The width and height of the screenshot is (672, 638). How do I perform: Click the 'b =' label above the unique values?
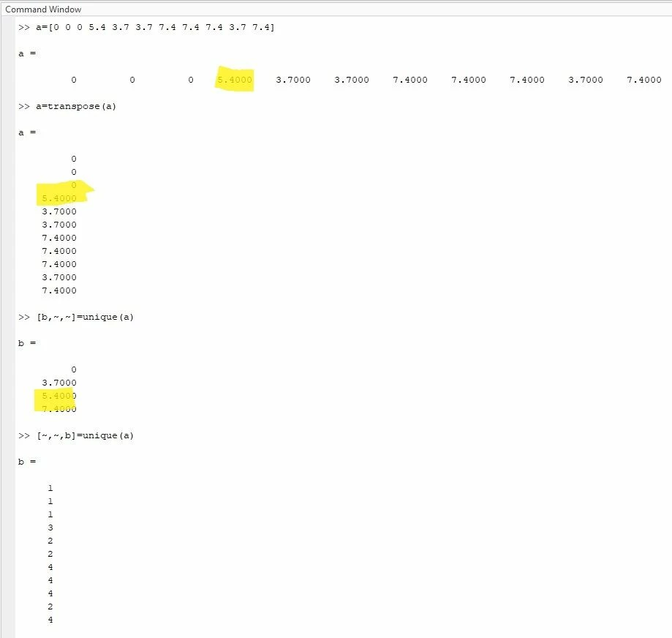27,343
